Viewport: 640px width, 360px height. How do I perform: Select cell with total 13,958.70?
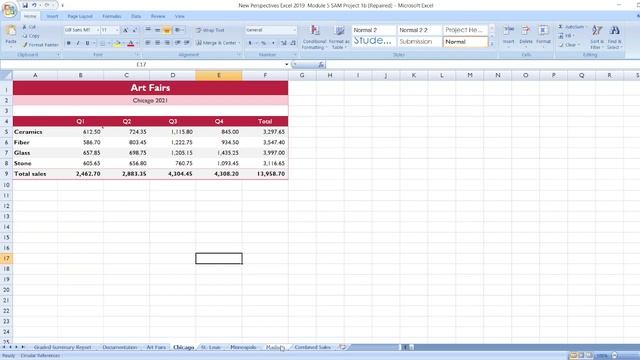coord(265,174)
